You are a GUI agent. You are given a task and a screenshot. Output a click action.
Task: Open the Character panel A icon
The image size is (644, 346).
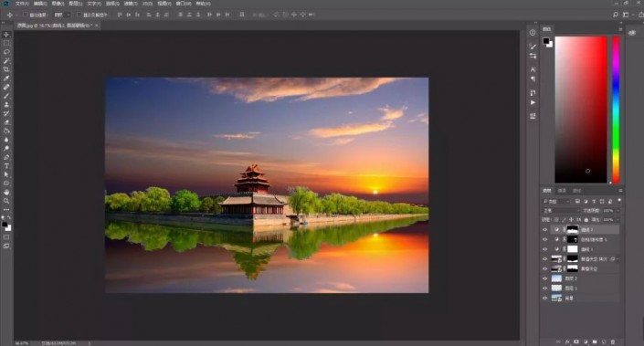(x=533, y=69)
